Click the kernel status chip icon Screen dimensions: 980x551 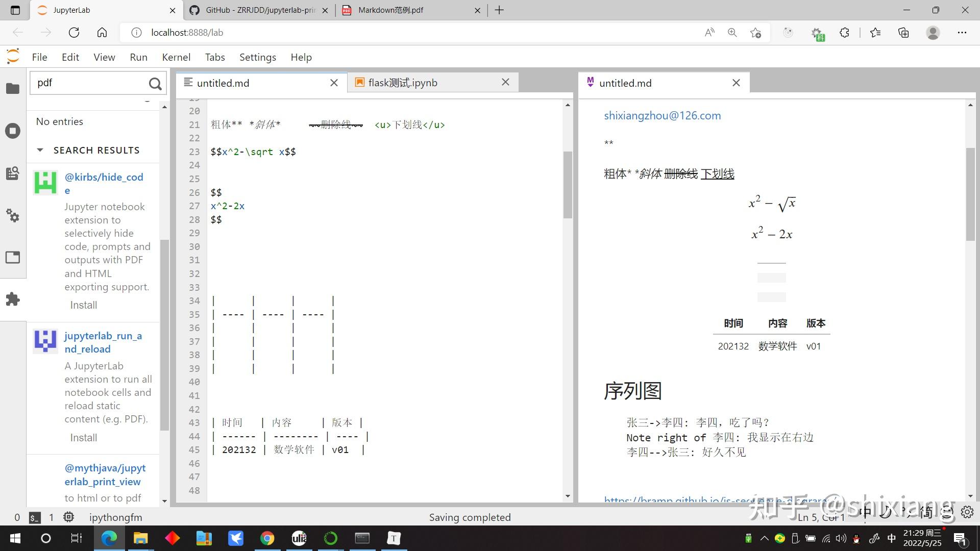point(68,517)
